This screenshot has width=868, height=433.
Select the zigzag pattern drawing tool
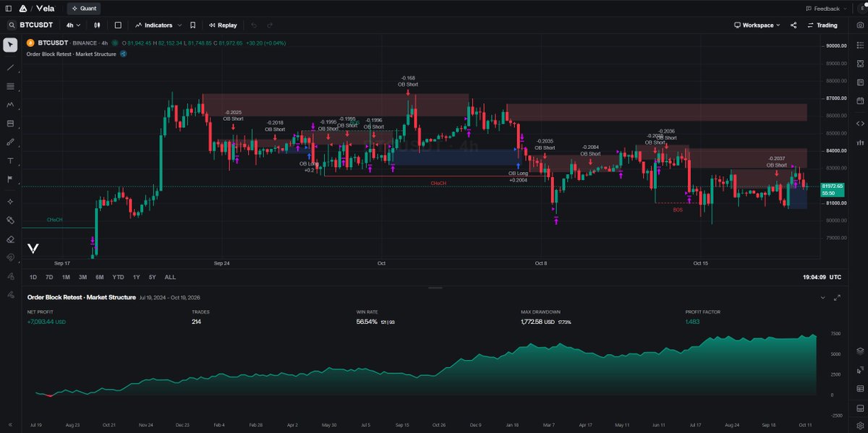[x=10, y=105]
